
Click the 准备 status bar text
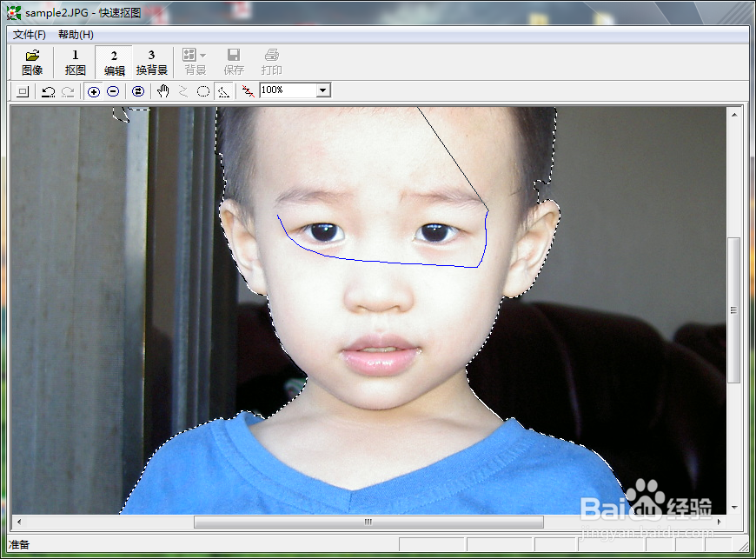19,544
